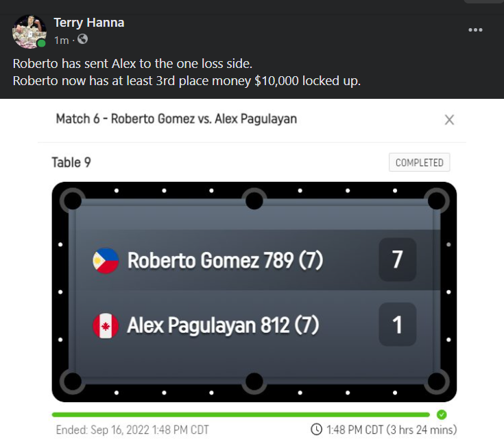Screen dimensions: 504x442
Task: Open the post options three-dot menu
Action: coord(475,30)
